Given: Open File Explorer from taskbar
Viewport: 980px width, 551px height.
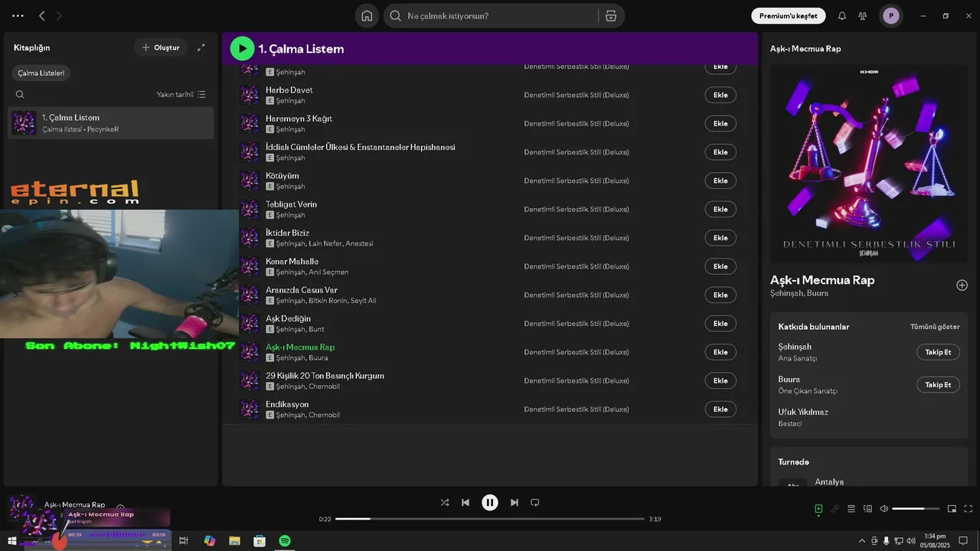Looking at the screenshot, I should coord(234,541).
